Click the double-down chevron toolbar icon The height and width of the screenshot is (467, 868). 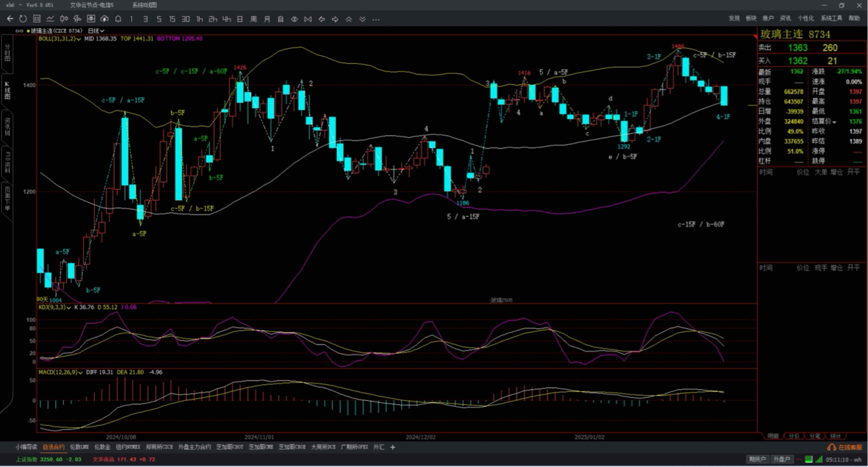click(x=363, y=19)
